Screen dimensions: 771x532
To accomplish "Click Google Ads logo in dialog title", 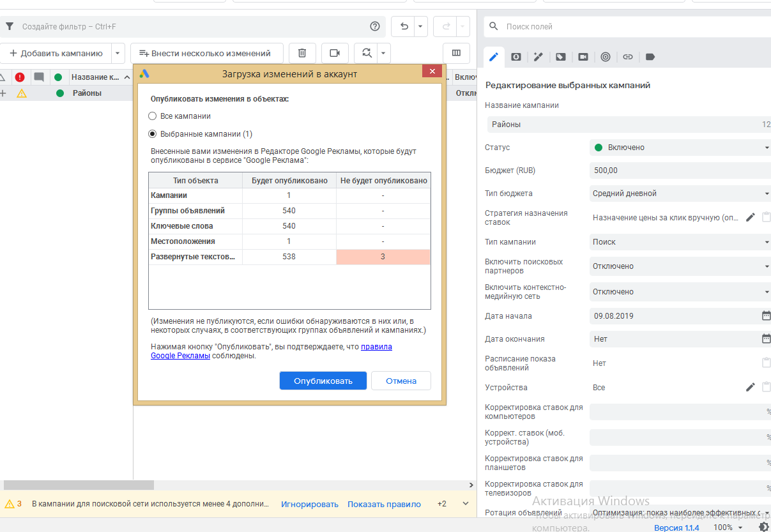I will click(145, 73).
